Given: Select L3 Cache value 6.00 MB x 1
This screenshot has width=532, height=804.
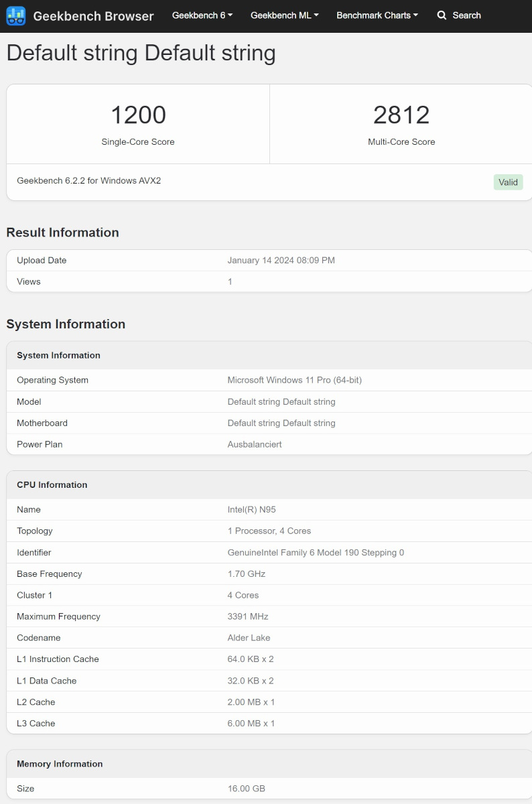Looking at the screenshot, I should point(251,724).
